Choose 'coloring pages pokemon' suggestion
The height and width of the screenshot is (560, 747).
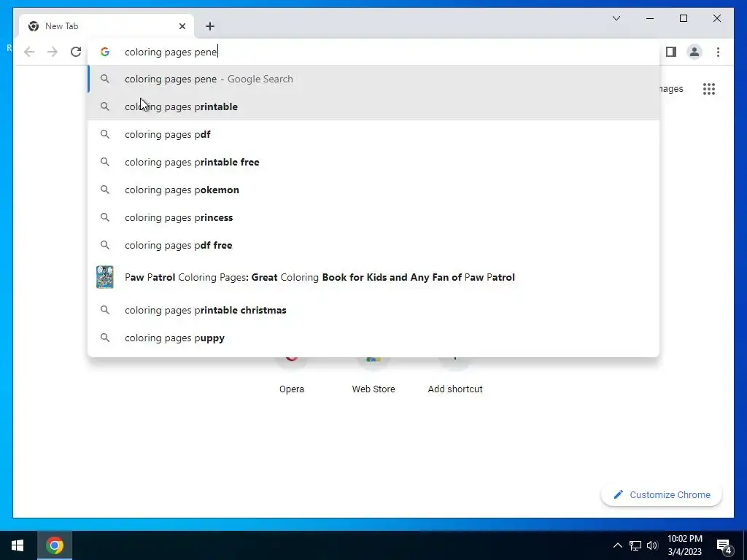(x=374, y=190)
